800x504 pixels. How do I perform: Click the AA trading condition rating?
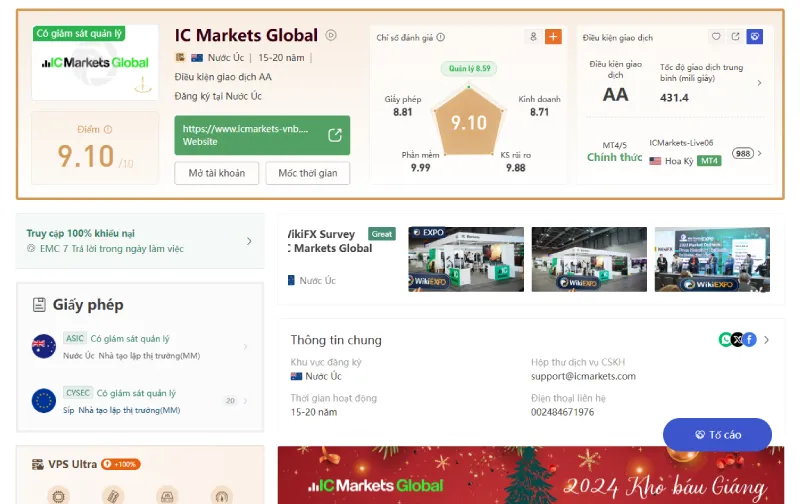pos(615,95)
